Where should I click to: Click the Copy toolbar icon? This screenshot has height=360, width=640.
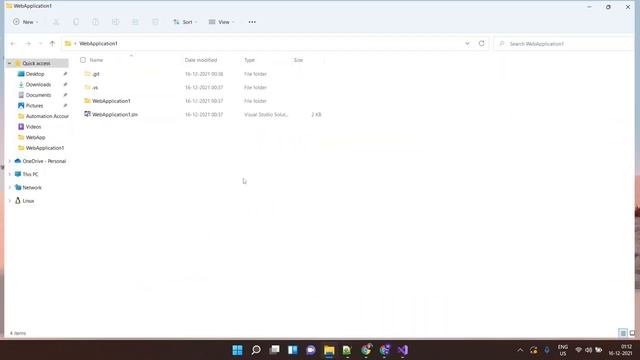(x=76, y=22)
